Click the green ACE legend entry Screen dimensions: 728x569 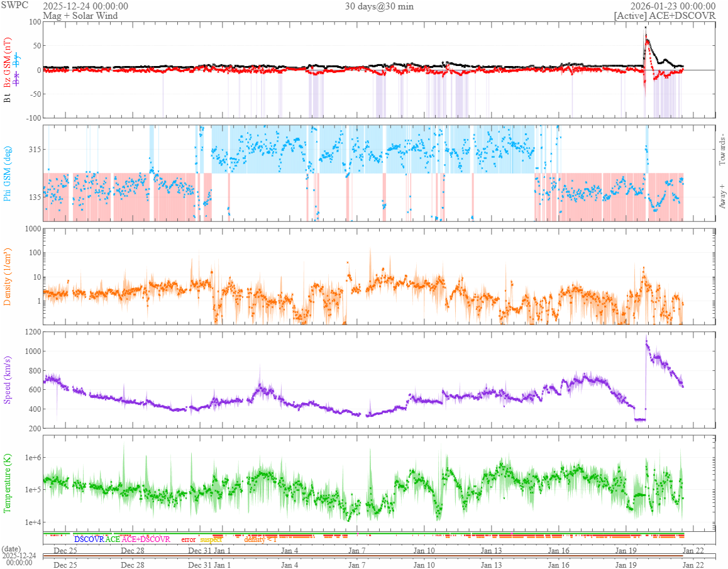(x=113, y=539)
